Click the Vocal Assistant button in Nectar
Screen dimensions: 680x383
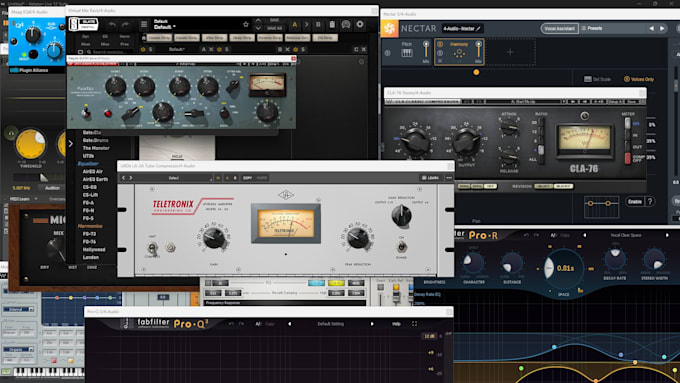pos(559,29)
